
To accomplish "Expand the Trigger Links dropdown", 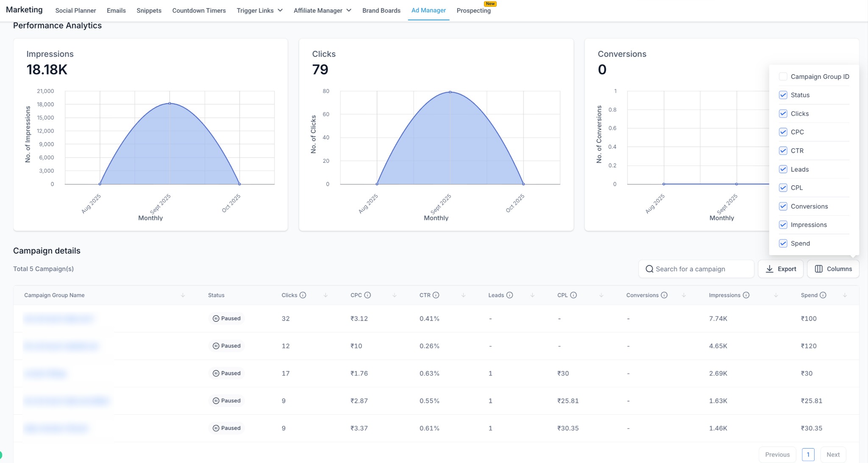I will [x=259, y=11].
